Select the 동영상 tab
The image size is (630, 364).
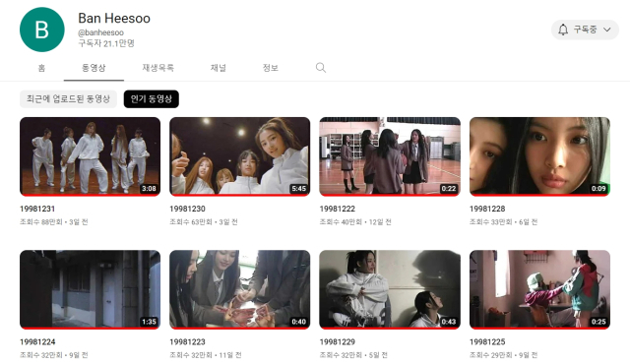point(94,68)
